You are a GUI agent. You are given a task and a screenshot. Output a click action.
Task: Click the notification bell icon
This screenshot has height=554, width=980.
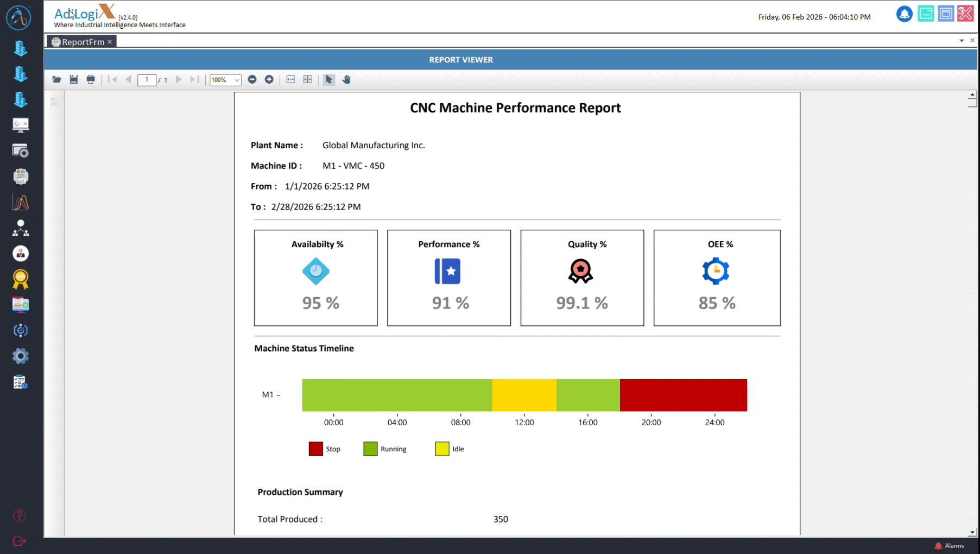(904, 14)
